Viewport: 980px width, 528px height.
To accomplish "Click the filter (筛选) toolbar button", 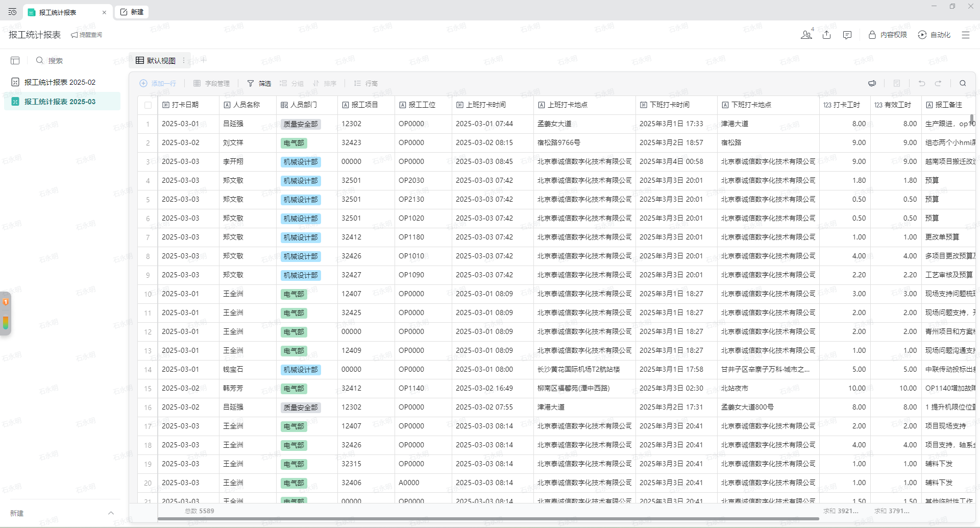I will [x=259, y=83].
